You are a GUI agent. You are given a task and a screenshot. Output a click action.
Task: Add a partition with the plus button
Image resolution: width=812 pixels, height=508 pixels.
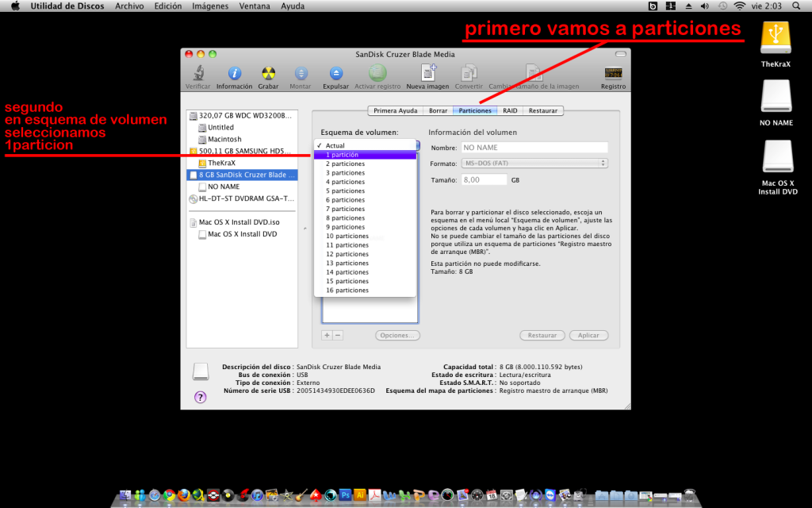click(327, 336)
